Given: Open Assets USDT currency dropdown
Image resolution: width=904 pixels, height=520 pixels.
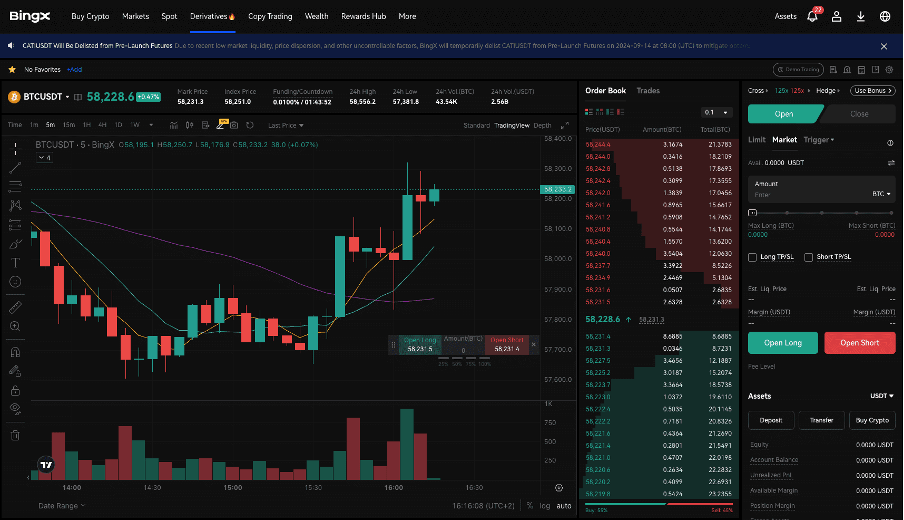Looking at the screenshot, I should point(882,396).
